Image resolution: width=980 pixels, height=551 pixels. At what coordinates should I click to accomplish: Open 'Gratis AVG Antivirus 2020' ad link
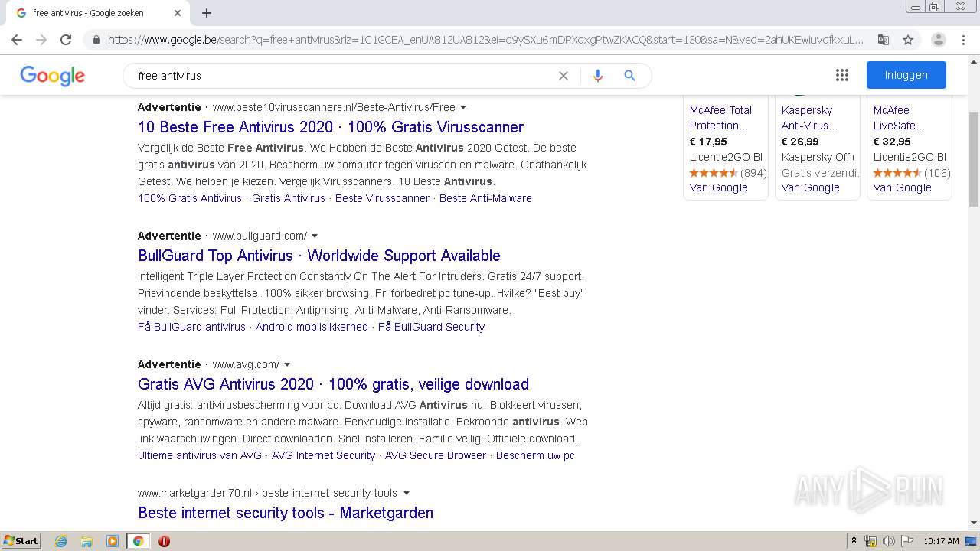click(x=333, y=384)
